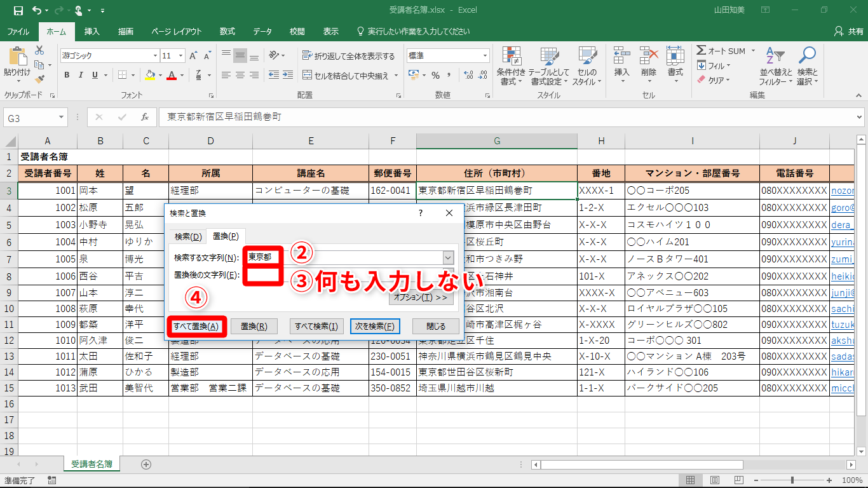
Task: Toggle 折り返して全体を表示する wrap text
Action: 349,56
